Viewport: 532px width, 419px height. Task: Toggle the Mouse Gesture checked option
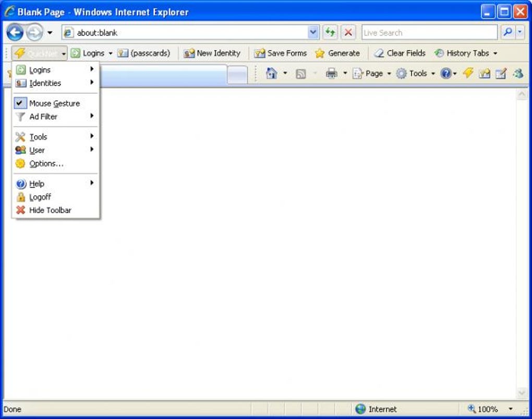click(56, 103)
